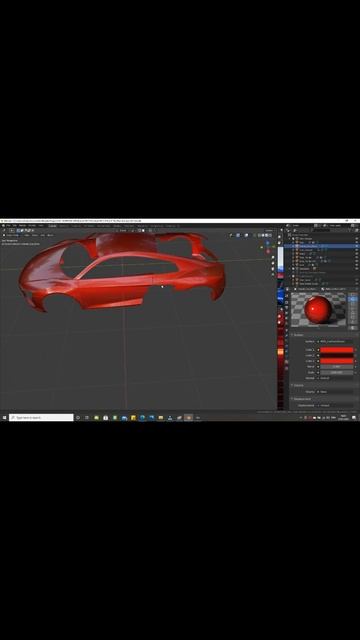The image size is (360, 640).
Task: Switch perspective/orthographic with the grid icon
Action: [273, 274]
